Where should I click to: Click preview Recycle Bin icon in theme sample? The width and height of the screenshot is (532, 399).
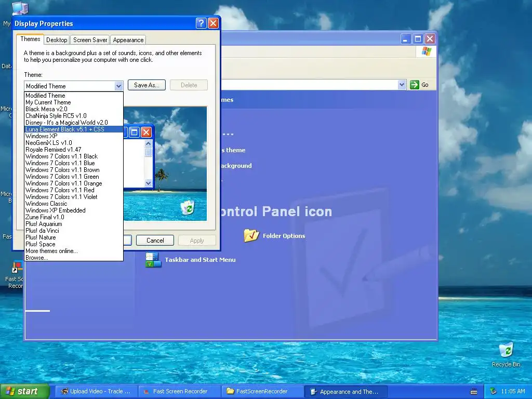point(187,207)
